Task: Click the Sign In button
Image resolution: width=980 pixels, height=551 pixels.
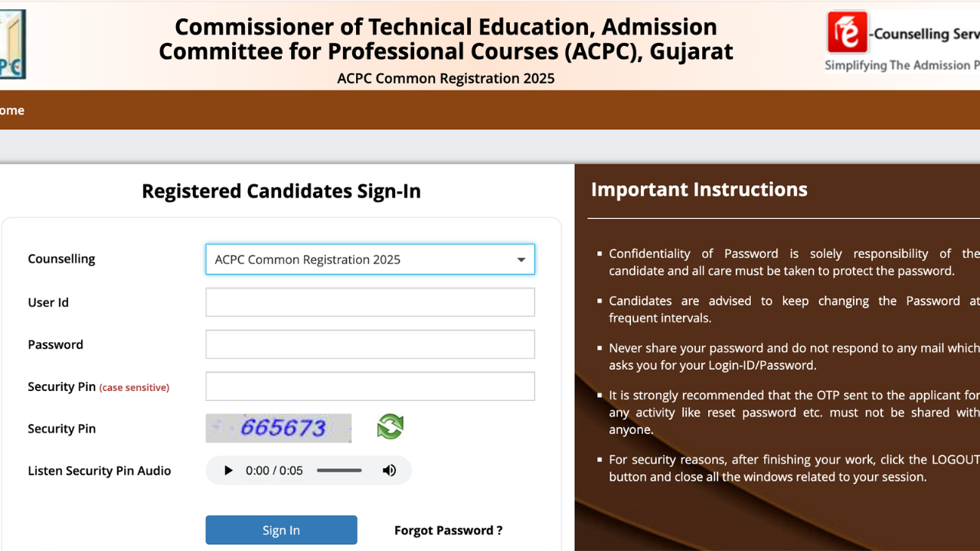Action: (x=281, y=530)
